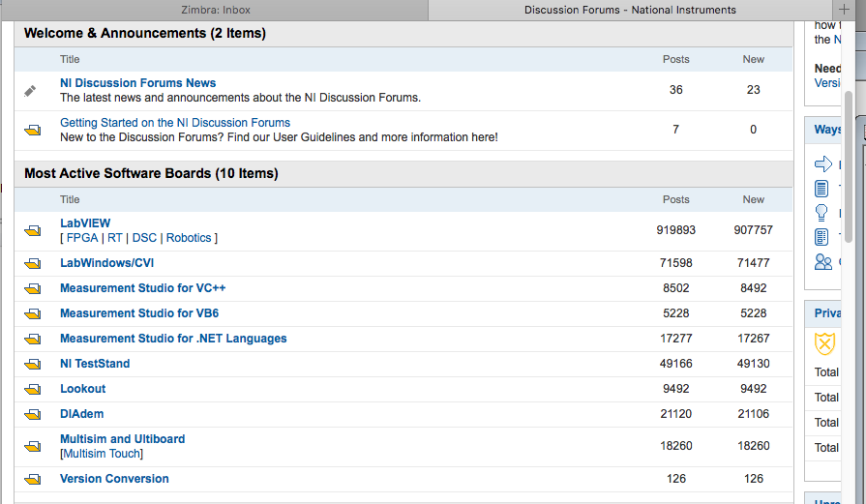The width and height of the screenshot is (866, 504).
Task: Open a new browser tab with plus button
Action: pos(844,10)
